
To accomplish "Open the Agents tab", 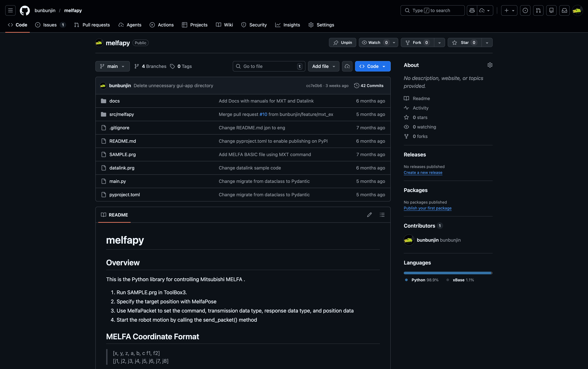I will (130, 25).
